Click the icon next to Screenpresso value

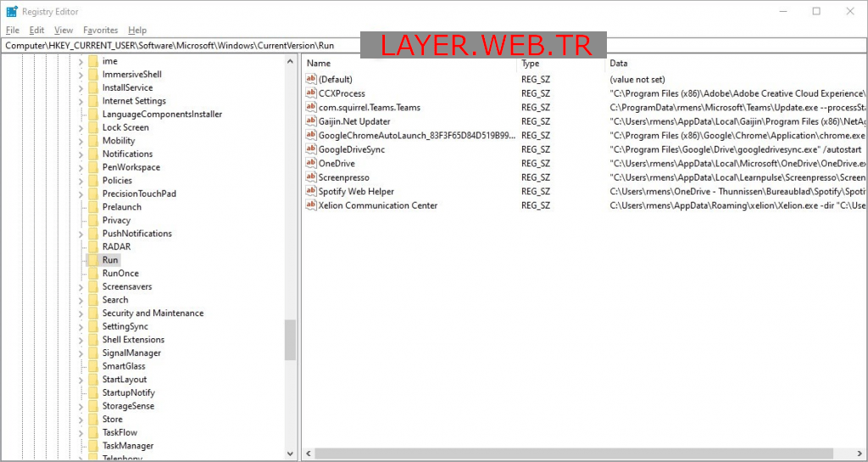click(310, 177)
